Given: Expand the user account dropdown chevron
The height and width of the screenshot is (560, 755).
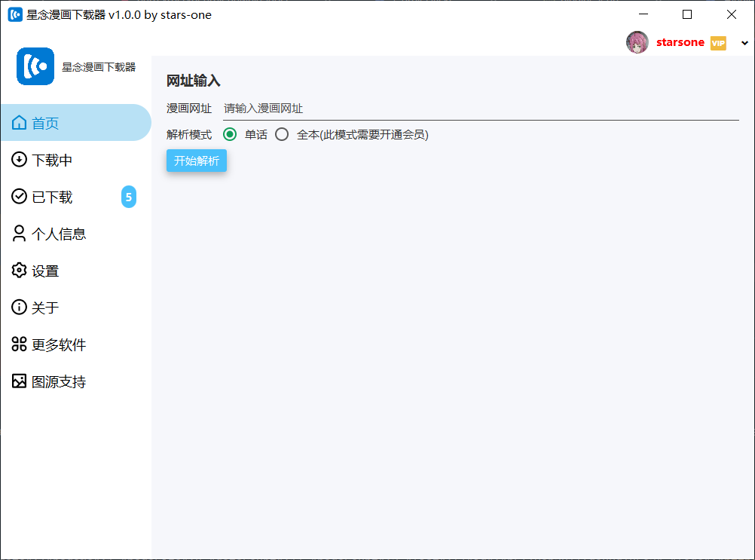Looking at the screenshot, I should pyautogui.click(x=744, y=43).
